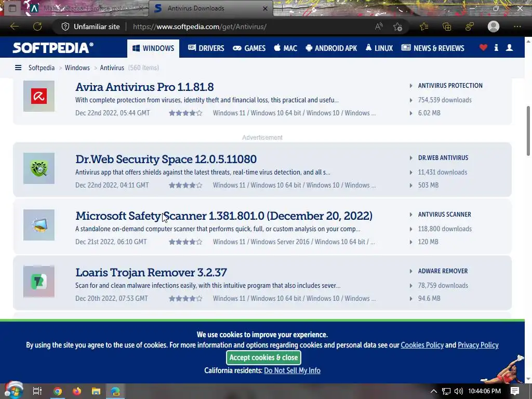This screenshot has height=399, width=532.
Task: Add this page to favorites star icon
Action: click(397, 26)
